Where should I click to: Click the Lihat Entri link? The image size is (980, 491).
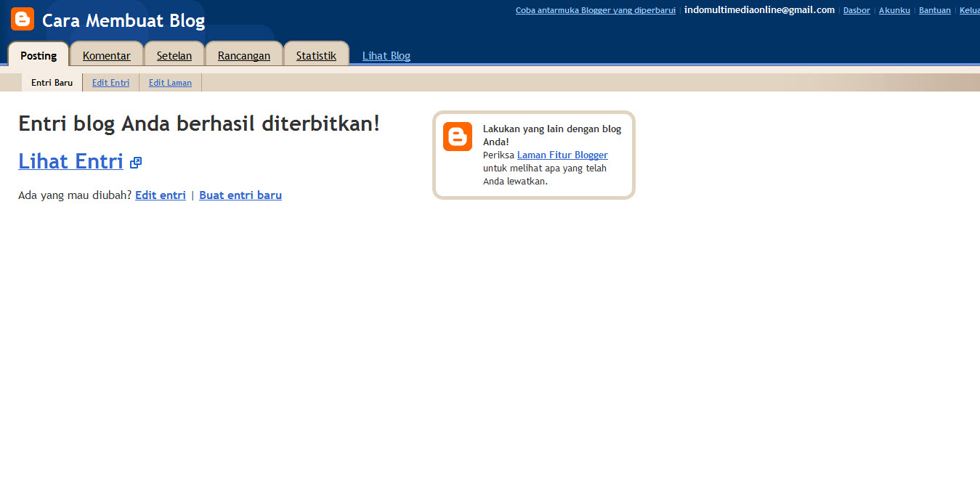click(x=70, y=161)
